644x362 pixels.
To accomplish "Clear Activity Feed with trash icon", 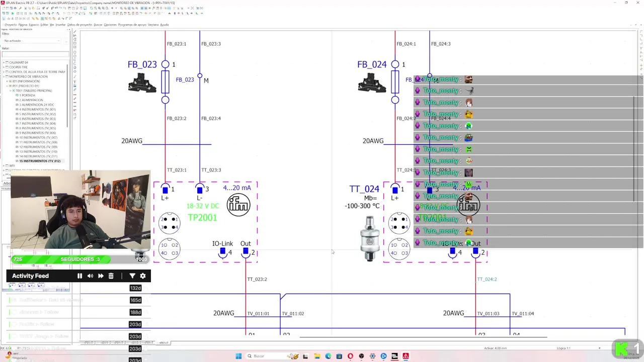I will tap(111, 276).
